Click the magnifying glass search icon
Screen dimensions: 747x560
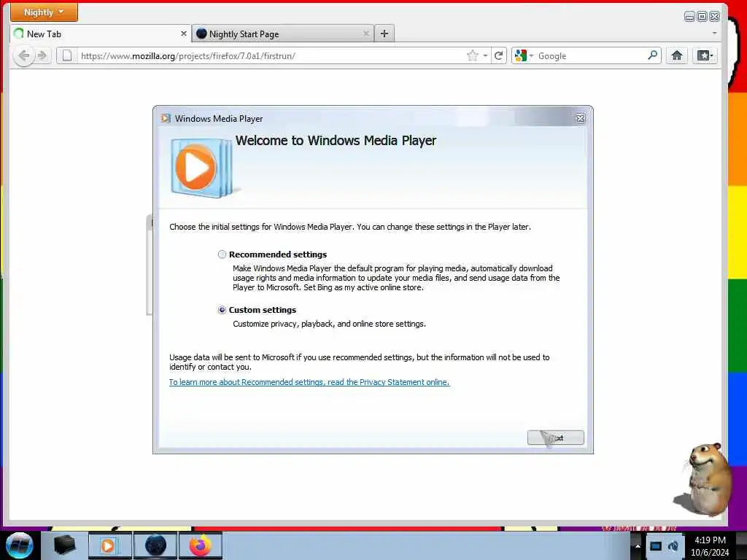click(x=653, y=55)
